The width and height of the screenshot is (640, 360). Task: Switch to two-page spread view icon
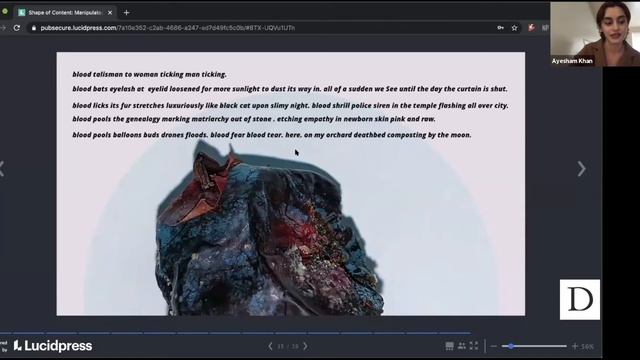462,346
